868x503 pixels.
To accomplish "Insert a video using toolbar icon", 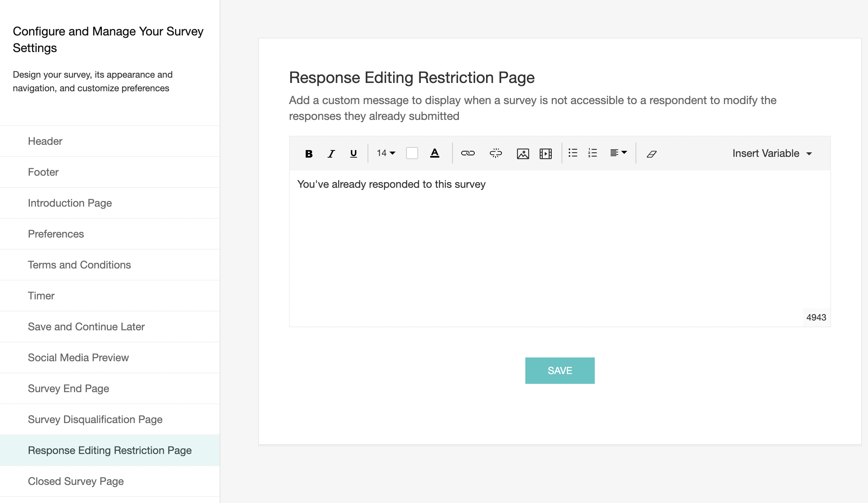I will point(546,153).
